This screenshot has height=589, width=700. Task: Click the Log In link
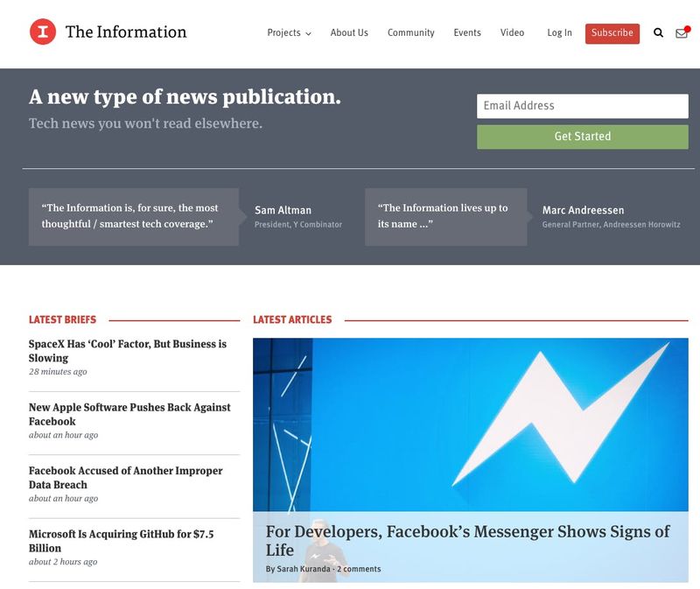pos(559,33)
